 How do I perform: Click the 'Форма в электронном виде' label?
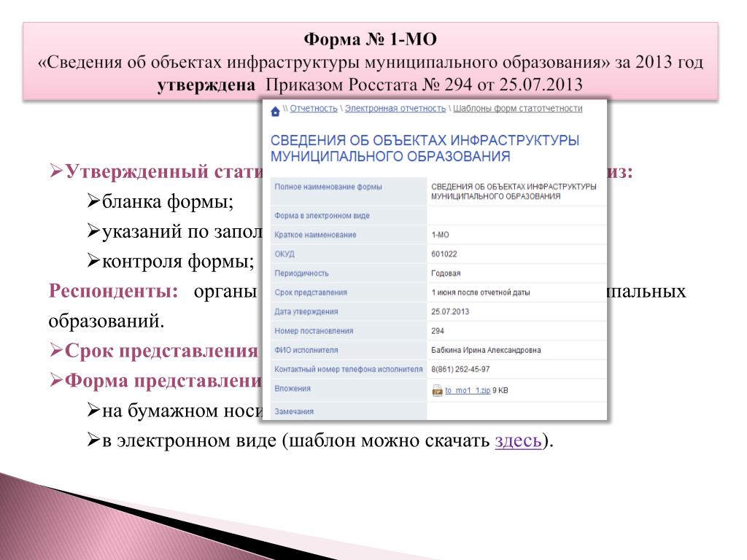tap(322, 216)
